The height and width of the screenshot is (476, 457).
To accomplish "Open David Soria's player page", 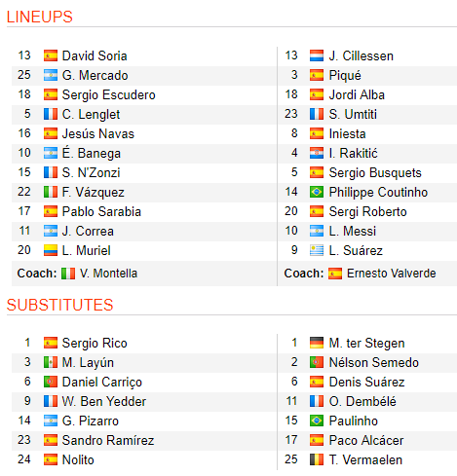I will pos(95,55).
